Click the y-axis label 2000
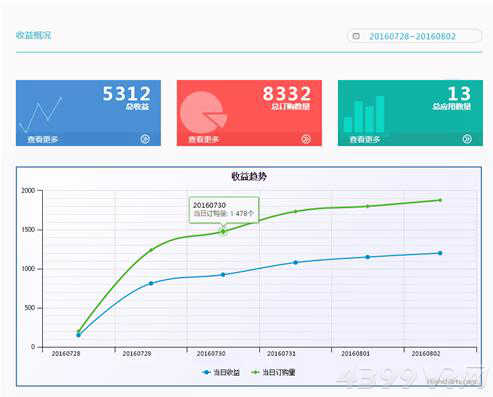This screenshot has width=493, height=397. [28, 190]
